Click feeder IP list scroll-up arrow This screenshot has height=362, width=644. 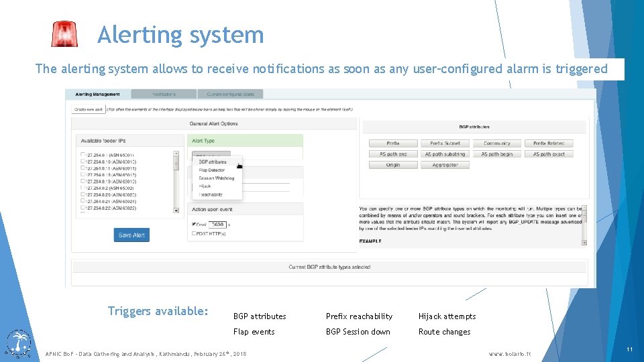click(176, 154)
